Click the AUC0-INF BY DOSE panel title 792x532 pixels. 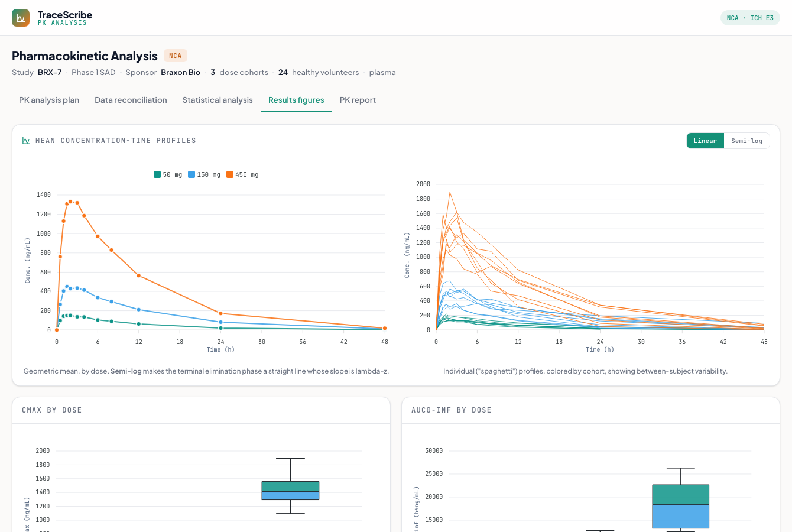[452, 410]
